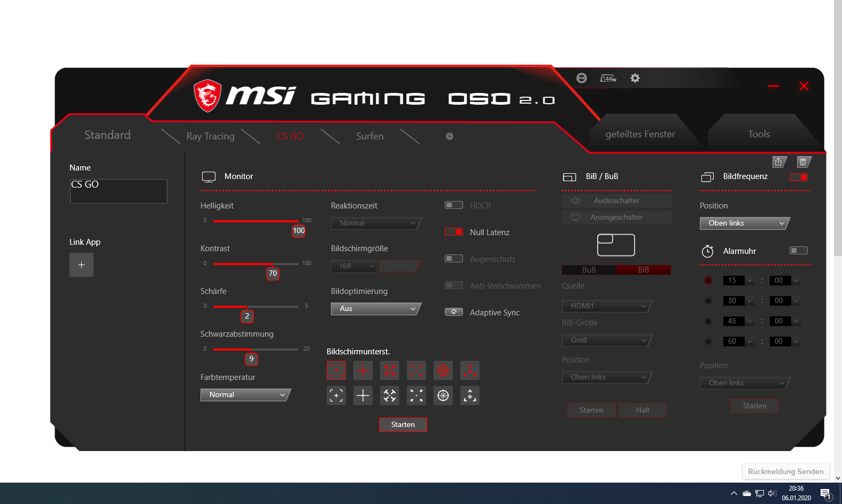Select the BuB mode segment
This screenshot has height=504, width=842.
[x=589, y=270]
